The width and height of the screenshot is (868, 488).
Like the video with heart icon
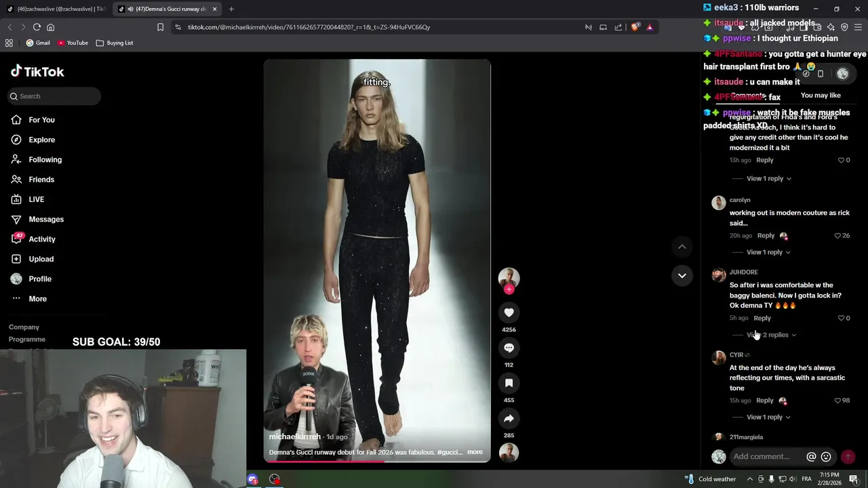click(x=509, y=312)
